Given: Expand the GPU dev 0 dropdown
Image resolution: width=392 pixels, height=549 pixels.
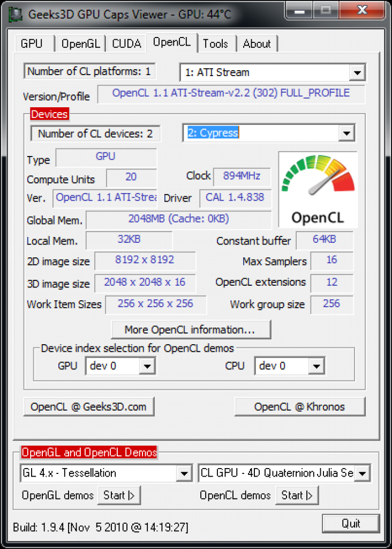Looking at the screenshot, I should [147, 366].
